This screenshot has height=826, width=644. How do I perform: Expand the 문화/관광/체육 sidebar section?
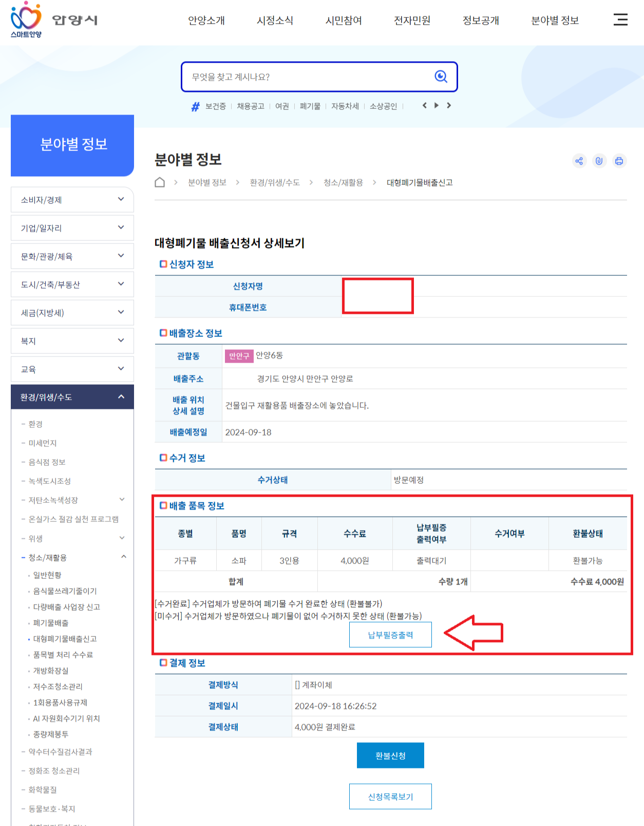coord(72,256)
